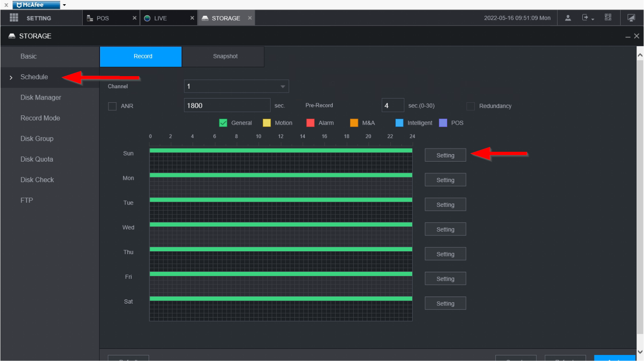
Task: Click the Setting button for Sunday
Action: pos(445,156)
